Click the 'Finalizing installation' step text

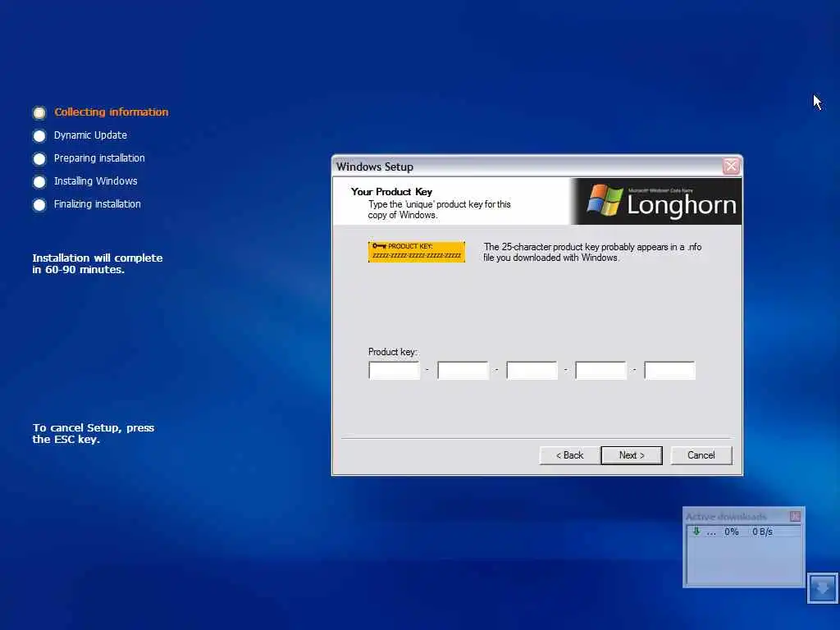point(98,204)
